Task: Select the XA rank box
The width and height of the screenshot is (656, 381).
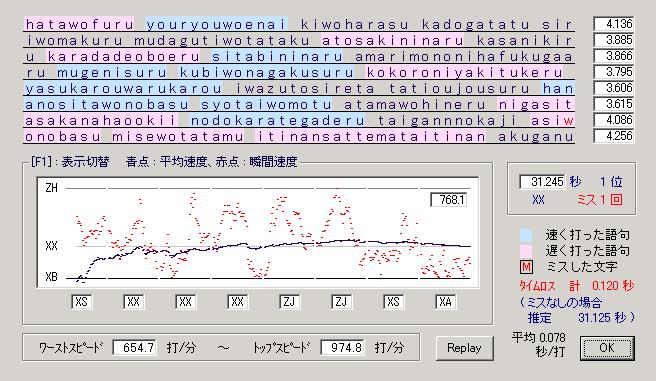Action: coord(445,302)
